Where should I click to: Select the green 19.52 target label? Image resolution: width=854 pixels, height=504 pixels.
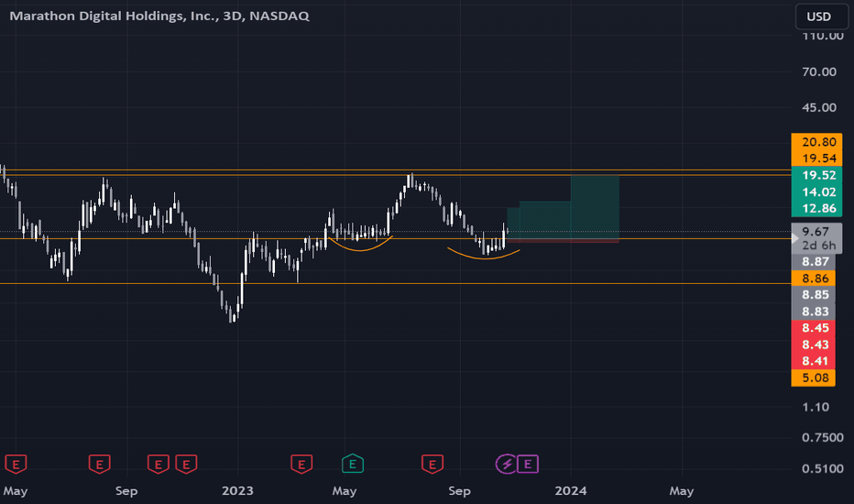click(x=816, y=175)
